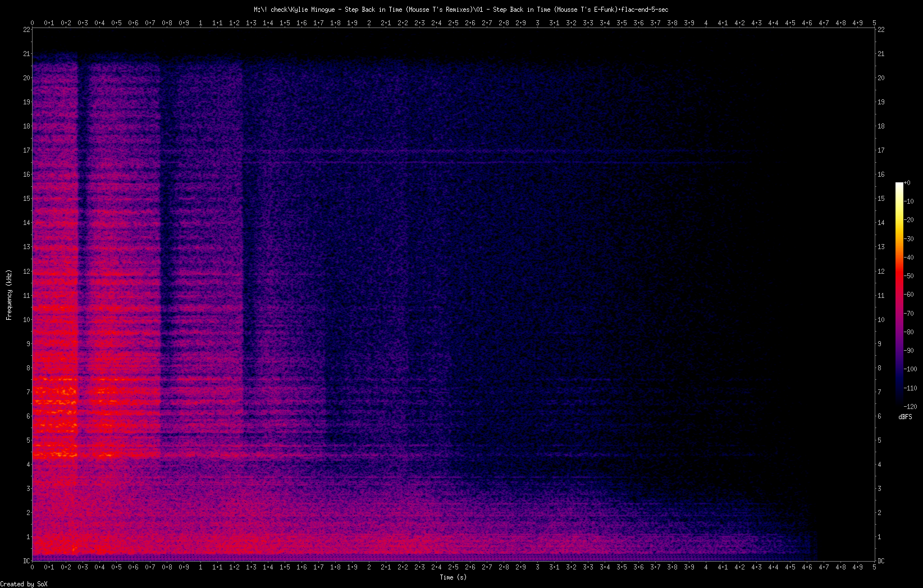Click the "Created by SoX" caption
The height and width of the screenshot is (588, 923).
point(24,584)
